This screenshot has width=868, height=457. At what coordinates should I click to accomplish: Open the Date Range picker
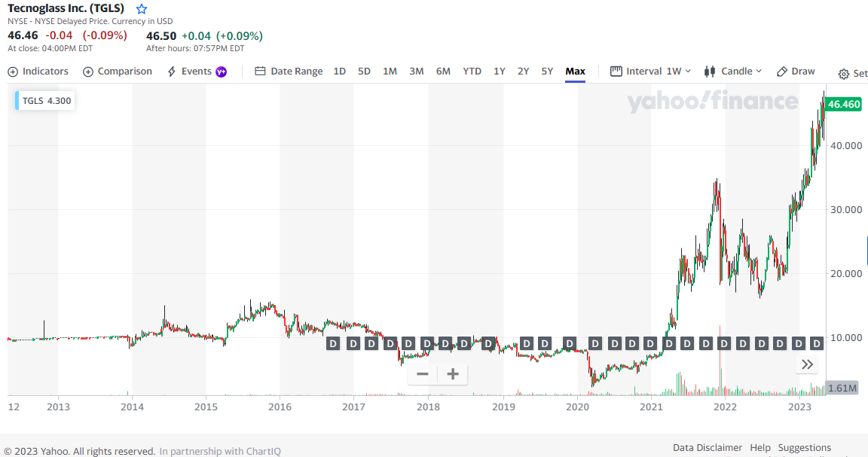tap(289, 72)
